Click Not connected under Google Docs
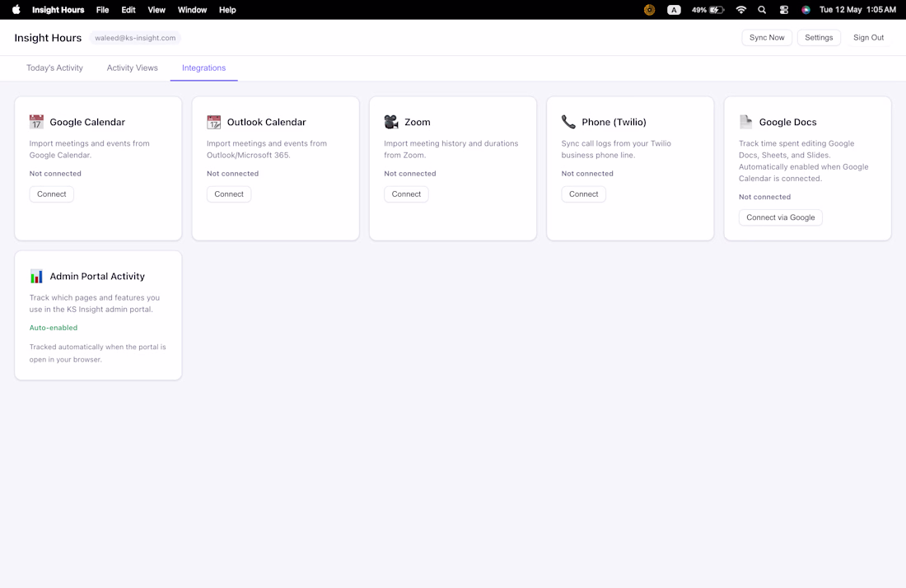 pos(765,197)
